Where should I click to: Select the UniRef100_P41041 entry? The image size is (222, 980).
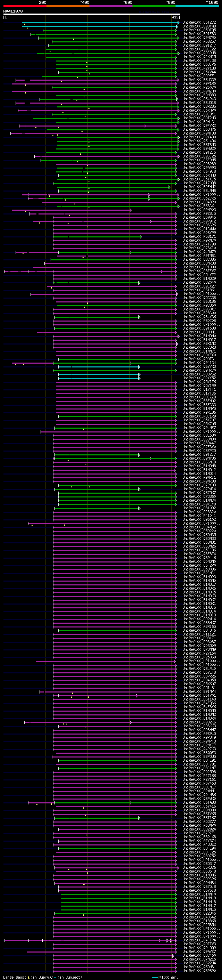pyautogui.click(x=199, y=516)
